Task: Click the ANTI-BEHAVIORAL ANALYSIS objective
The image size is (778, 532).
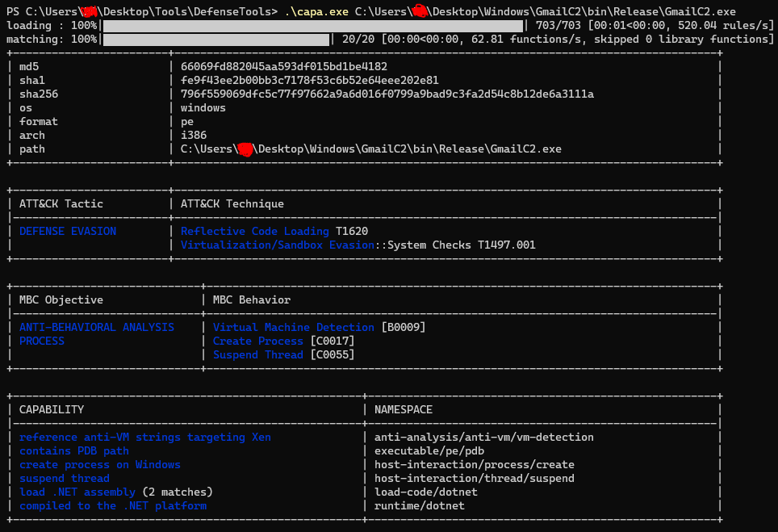Action: 97,328
